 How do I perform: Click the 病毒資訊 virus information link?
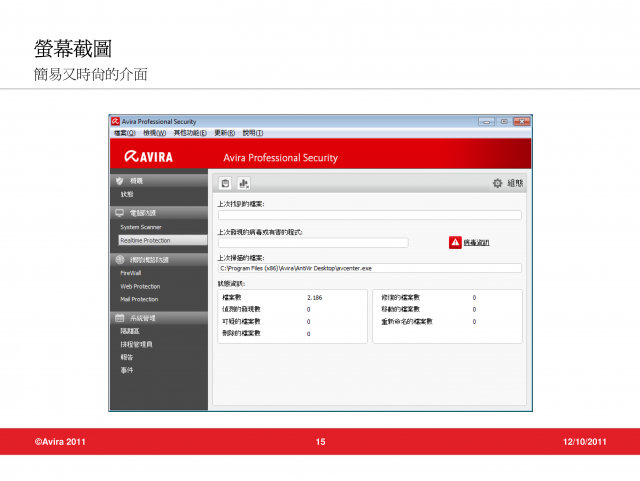click(476, 243)
